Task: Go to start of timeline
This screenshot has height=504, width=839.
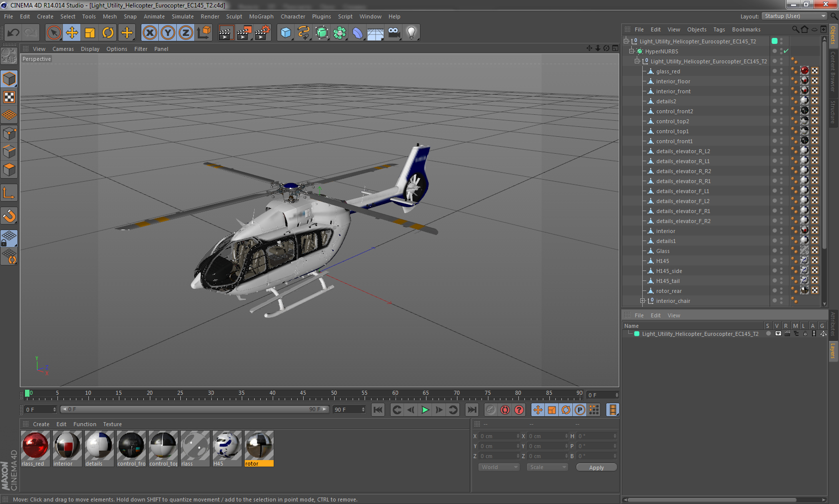Action: pyautogui.click(x=378, y=410)
